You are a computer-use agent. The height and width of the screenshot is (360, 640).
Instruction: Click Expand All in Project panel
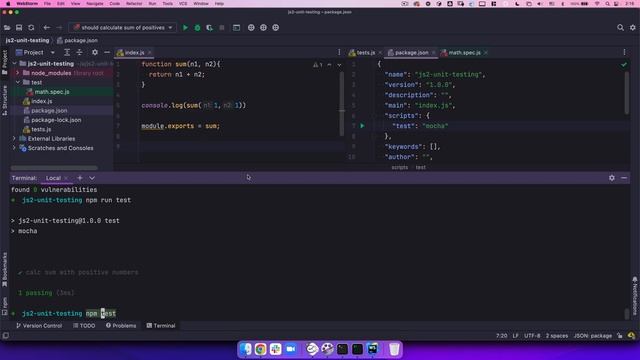(x=67, y=53)
